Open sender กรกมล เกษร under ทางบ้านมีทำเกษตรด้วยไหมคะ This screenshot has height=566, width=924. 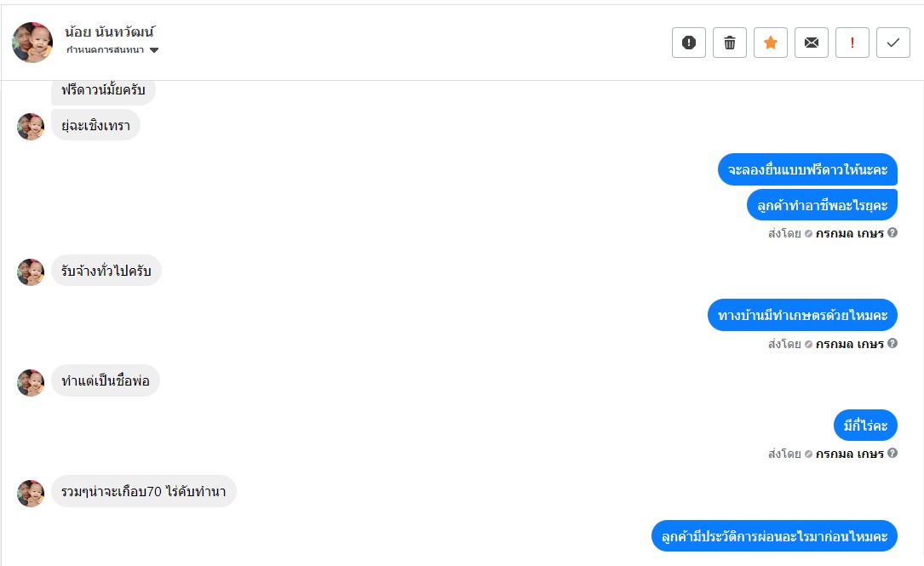[849, 344]
